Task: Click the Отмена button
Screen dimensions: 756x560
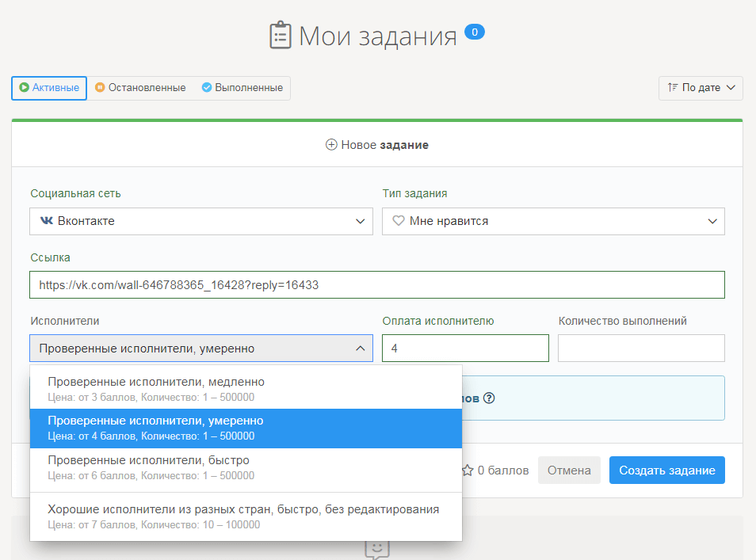Action: [x=569, y=470]
